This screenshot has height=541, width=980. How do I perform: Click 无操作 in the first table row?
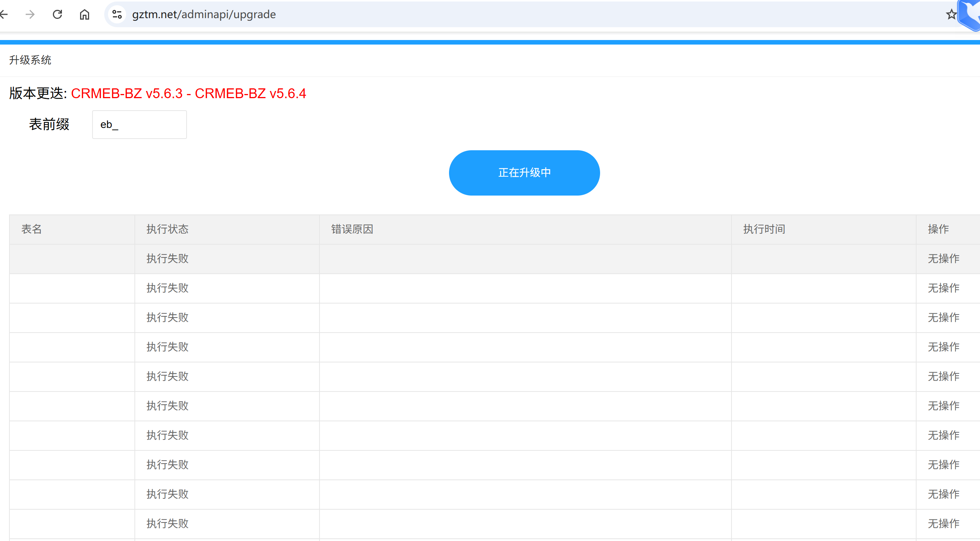943,259
